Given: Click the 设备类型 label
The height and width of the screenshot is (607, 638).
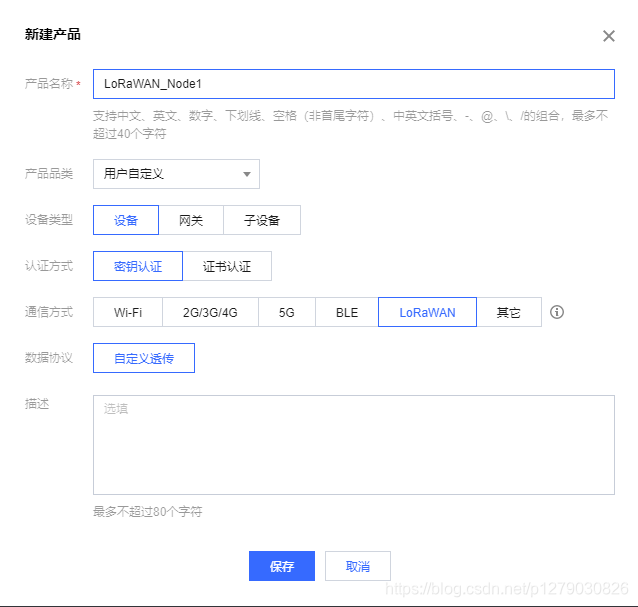Looking at the screenshot, I should 49,220.
